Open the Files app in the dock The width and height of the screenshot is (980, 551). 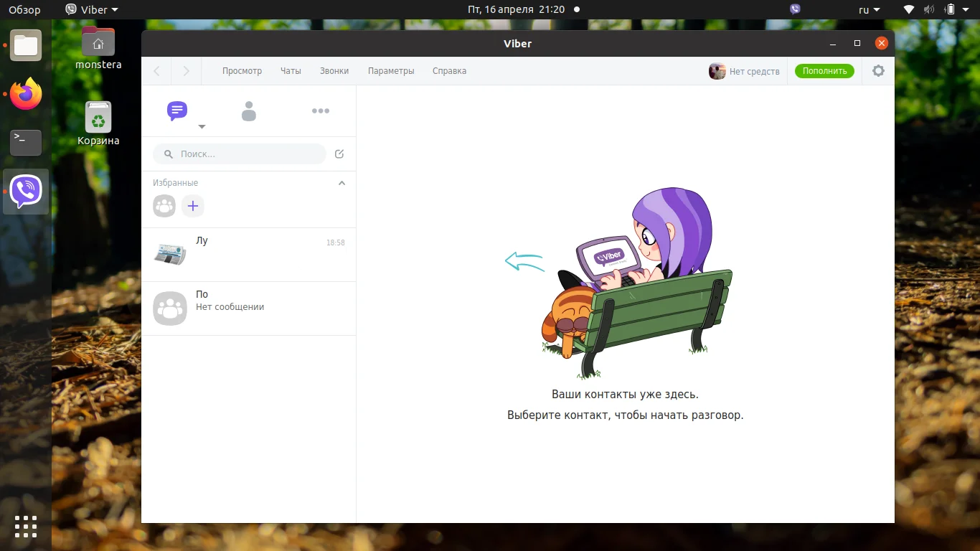pyautogui.click(x=26, y=45)
